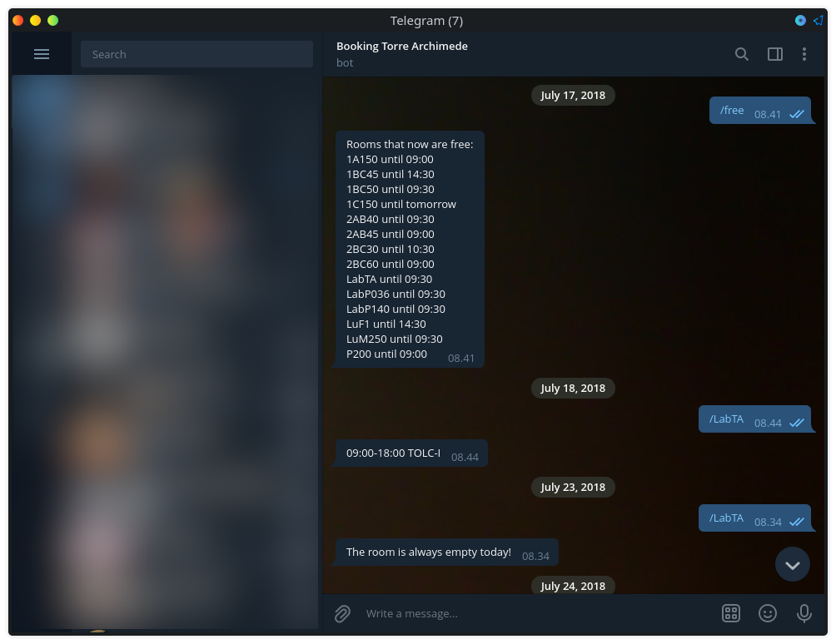
Task: Open the hamburger main menu
Action: 42,54
